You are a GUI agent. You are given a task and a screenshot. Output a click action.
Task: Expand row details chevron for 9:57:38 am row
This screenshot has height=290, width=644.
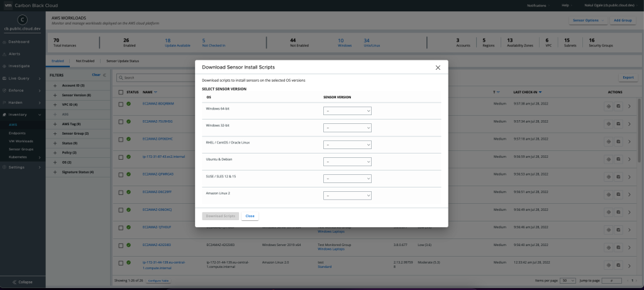pos(629,106)
